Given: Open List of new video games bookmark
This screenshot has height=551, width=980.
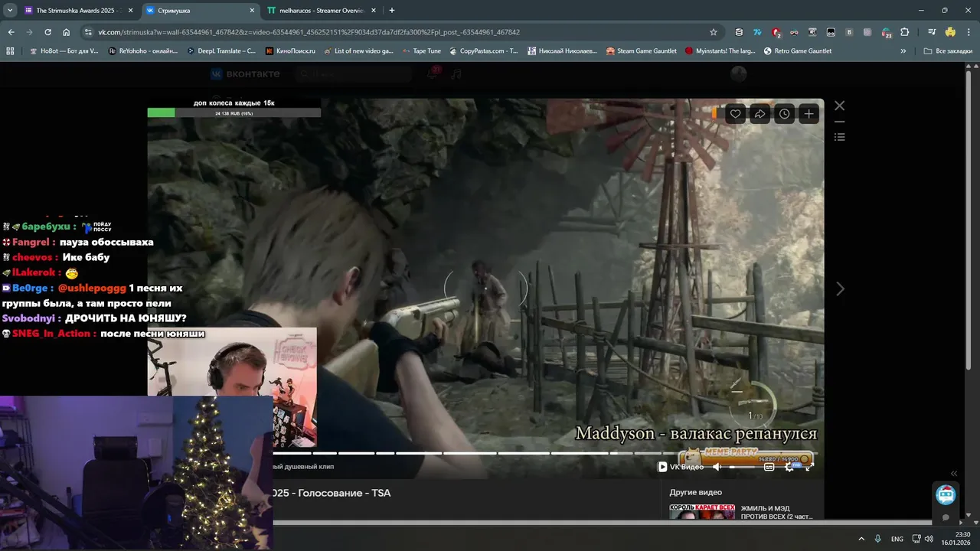Looking at the screenshot, I should click(x=358, y=51).
